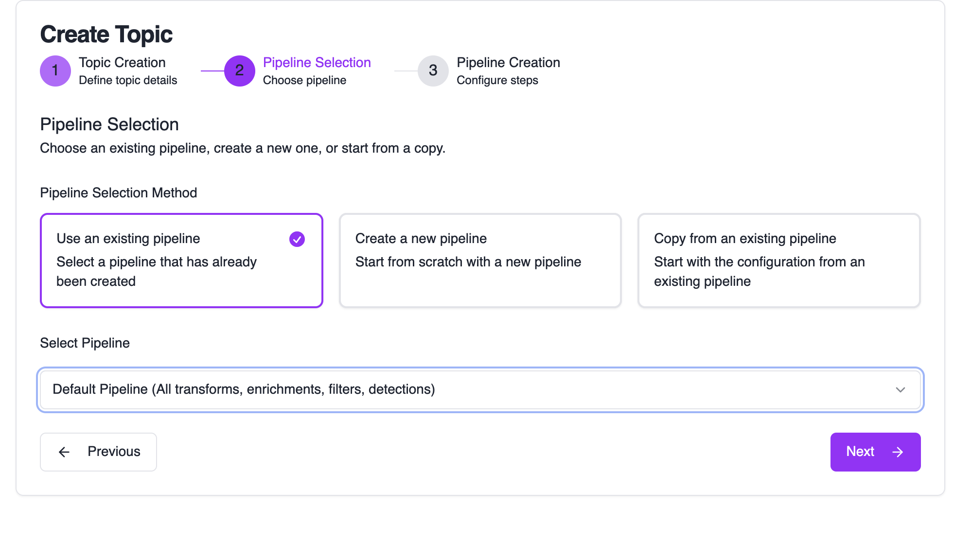
Task: Click the left arrow icon beside Previous
Action: coord(64,452)
